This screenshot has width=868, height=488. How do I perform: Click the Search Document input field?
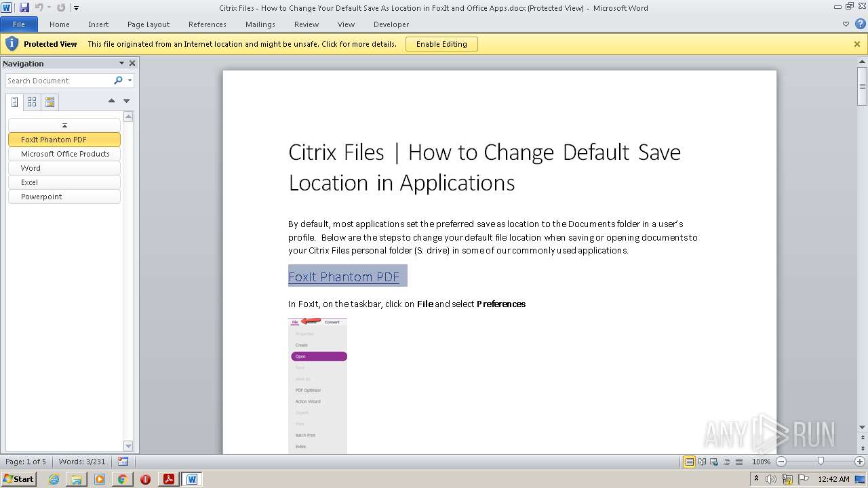coord(59,81)
